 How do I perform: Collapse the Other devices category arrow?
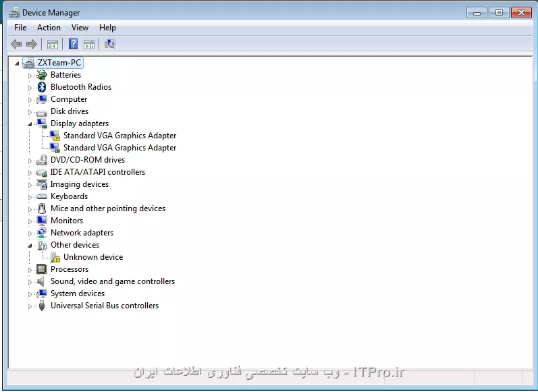click(30, 246)
